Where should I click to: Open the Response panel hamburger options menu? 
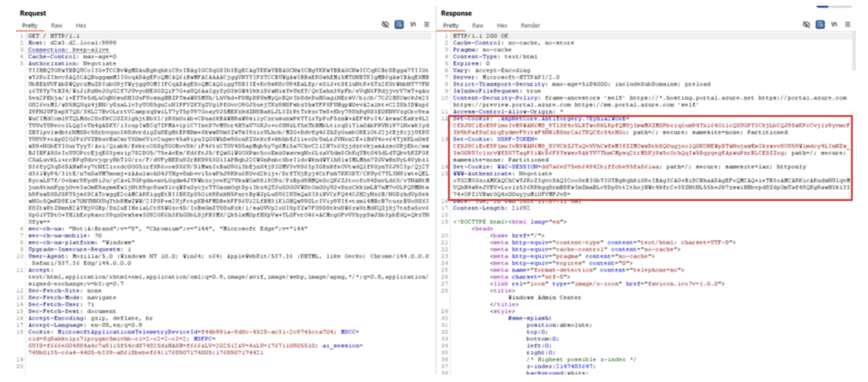click(x=848, y=24)
